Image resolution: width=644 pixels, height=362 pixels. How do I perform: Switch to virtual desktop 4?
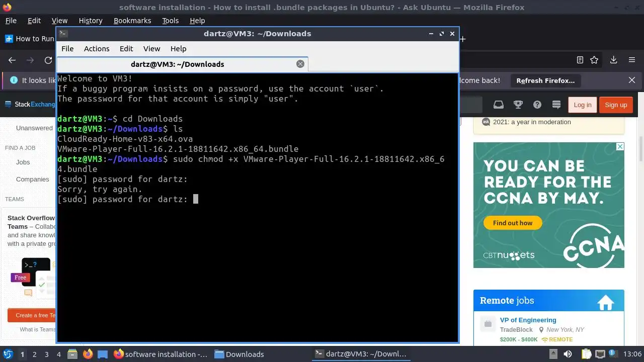(x=58, y=354)
